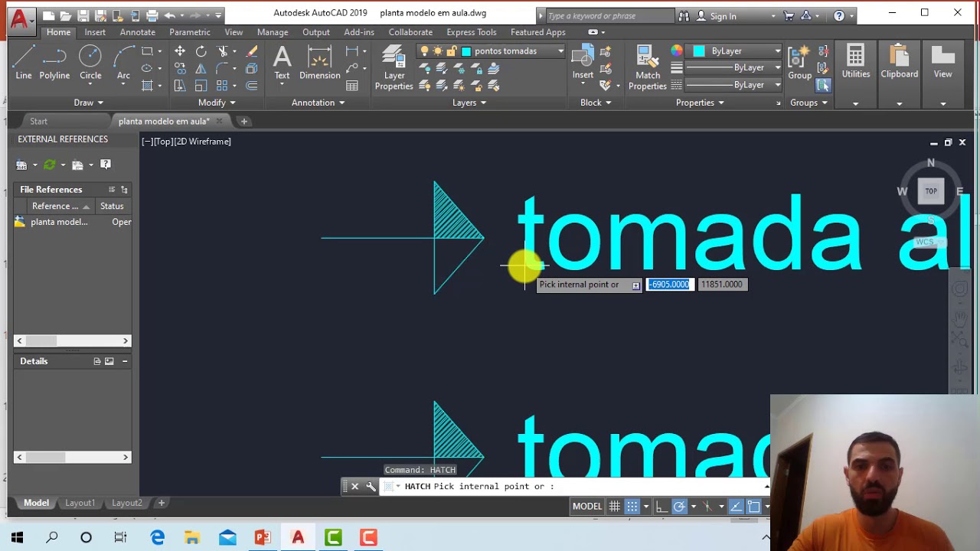Toggle object snap in status bar
This screenshot has width=980, height=551.
click(754, 506)
